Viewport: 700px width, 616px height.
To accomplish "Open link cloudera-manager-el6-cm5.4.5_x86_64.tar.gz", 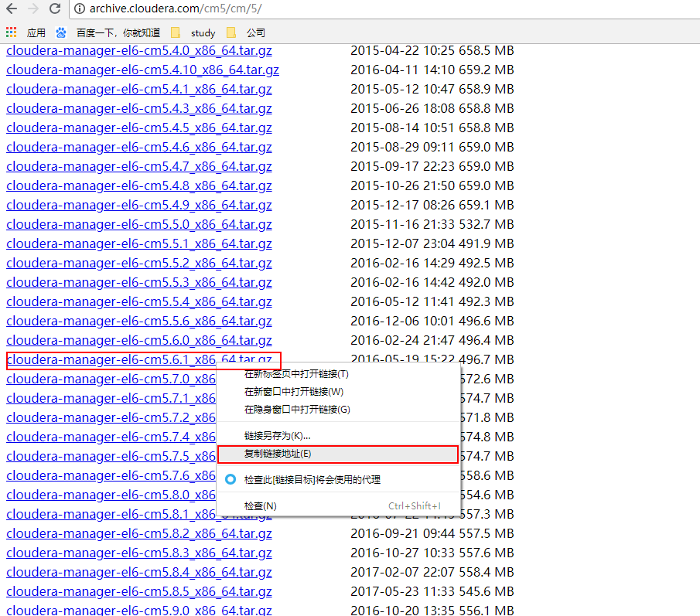I will [x=138, y=128].
